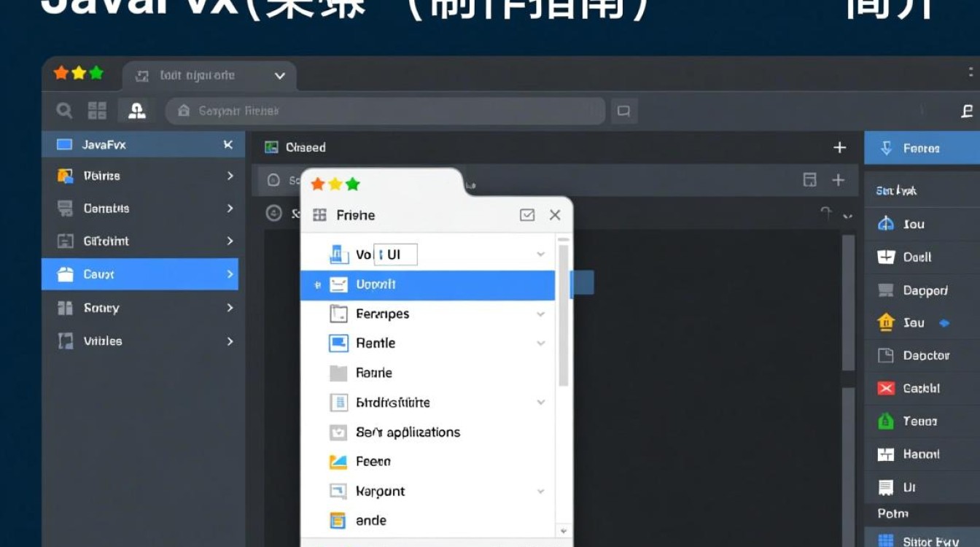Open the grid view icon near the search bar

pos(97,110)
